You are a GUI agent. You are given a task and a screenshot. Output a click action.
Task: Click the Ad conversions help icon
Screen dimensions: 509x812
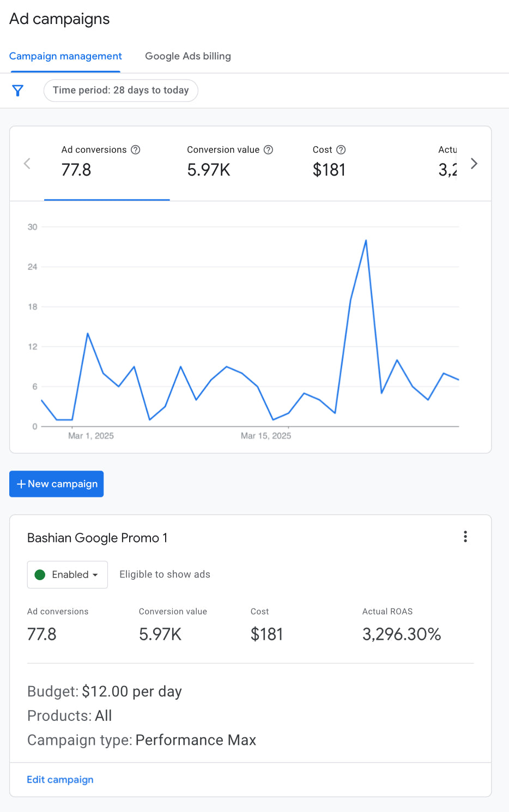coord(136,149)
